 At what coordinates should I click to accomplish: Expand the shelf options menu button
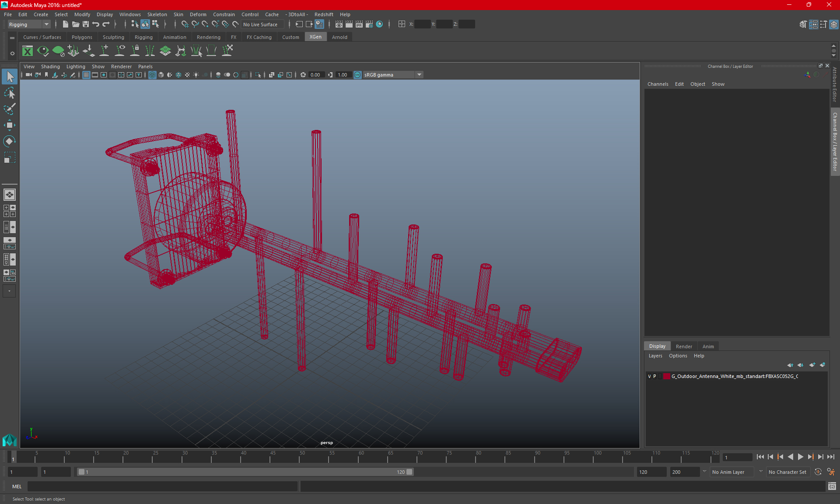point(12,53)
